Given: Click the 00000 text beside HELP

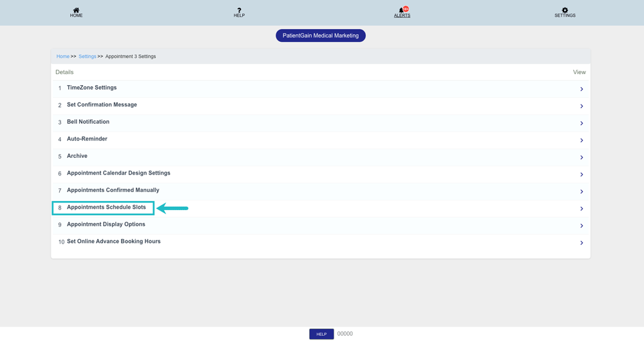Looking at the screenshot, I should (x=345, y=334).
